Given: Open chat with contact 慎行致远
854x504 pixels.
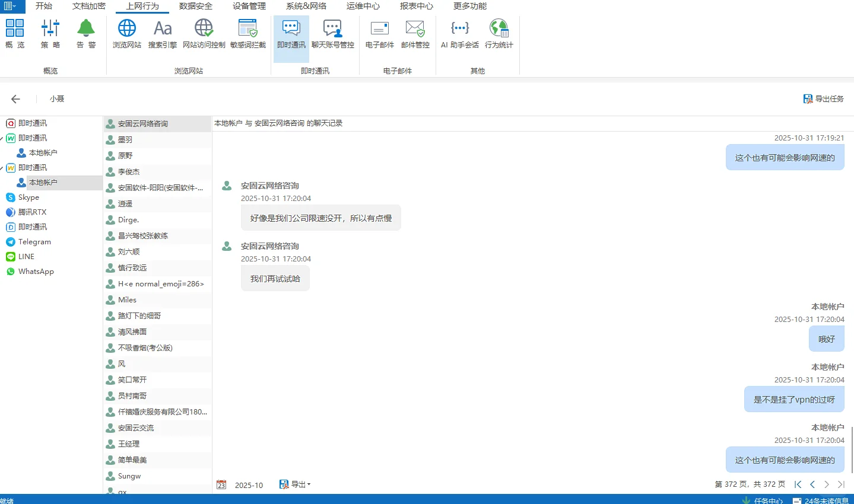Looking at the screenshot, I should point(158,267).
